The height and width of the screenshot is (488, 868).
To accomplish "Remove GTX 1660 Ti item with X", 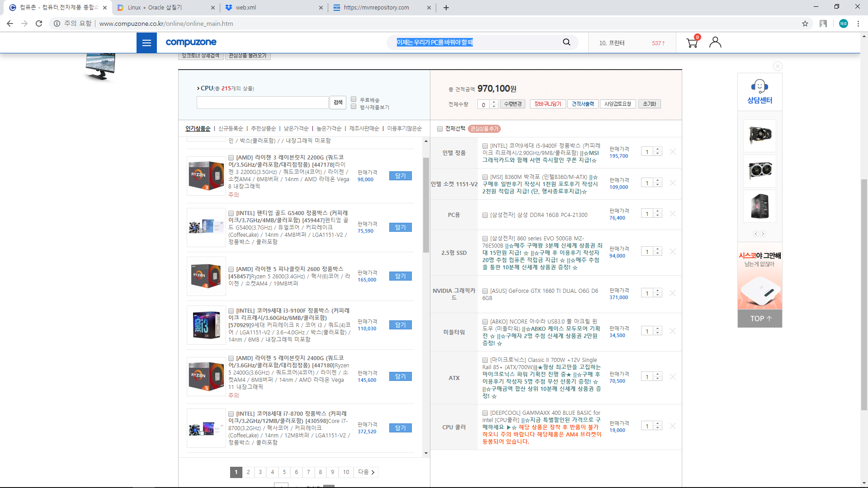I will [x=673, y=293].
